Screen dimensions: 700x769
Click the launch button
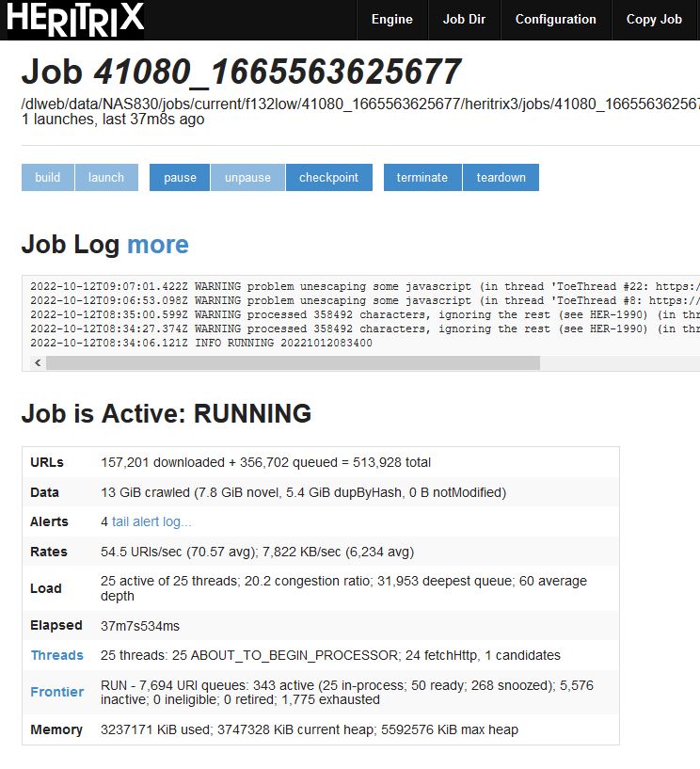click(x=106, y=178)
